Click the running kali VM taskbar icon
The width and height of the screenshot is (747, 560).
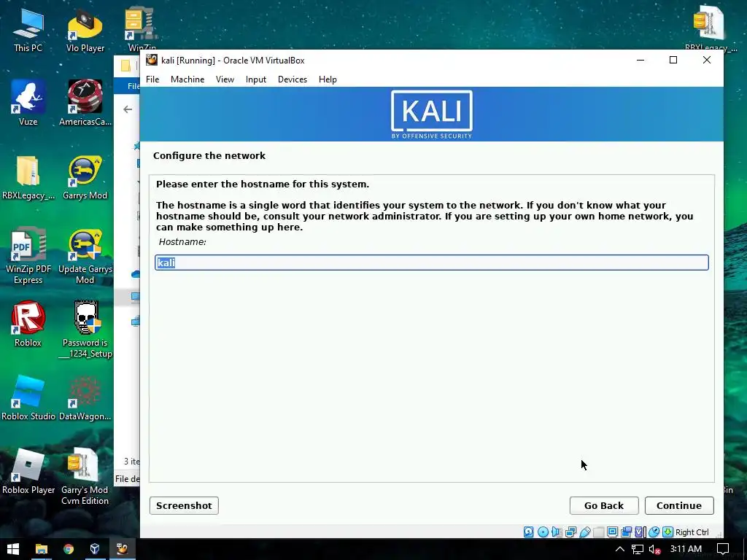[x=123, y=549]
